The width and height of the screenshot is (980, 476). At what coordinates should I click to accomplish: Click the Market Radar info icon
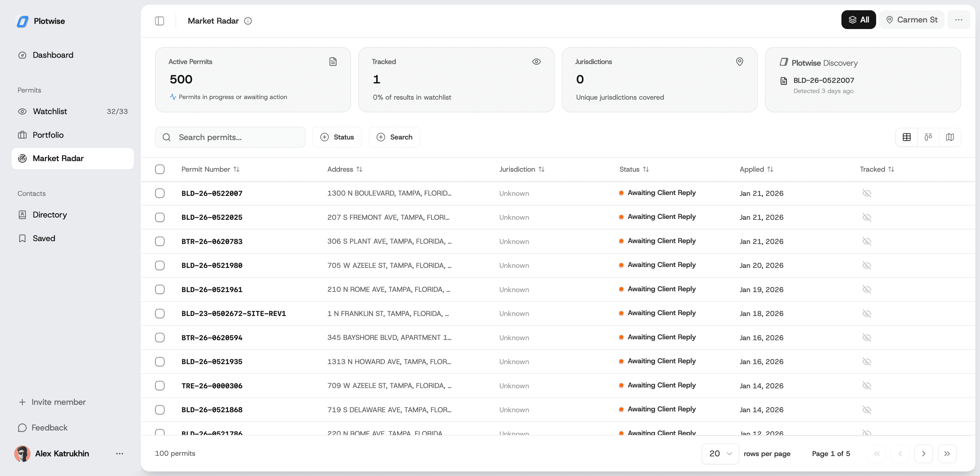pyautogui.click(x=248, y=21)
